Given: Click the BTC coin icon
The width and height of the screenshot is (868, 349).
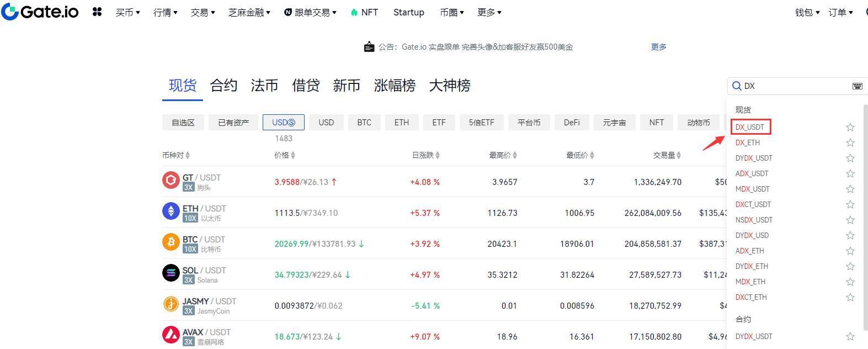Looking at the screenshot, I should point(171,244).
